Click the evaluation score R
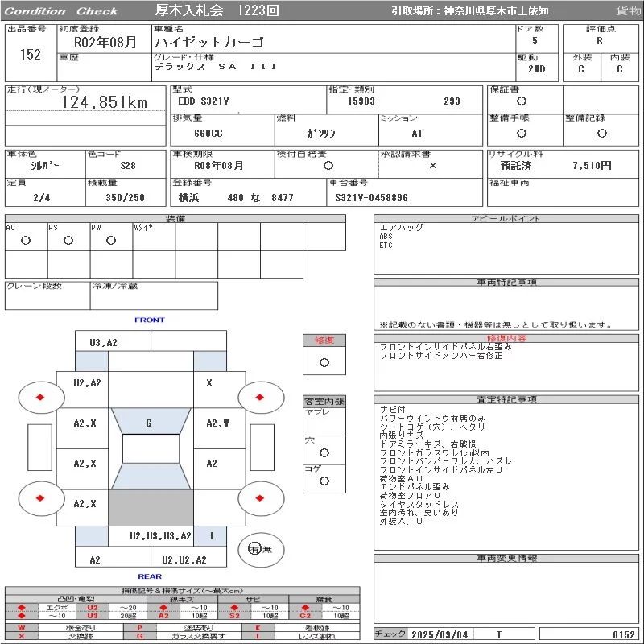 pos(600,41)
